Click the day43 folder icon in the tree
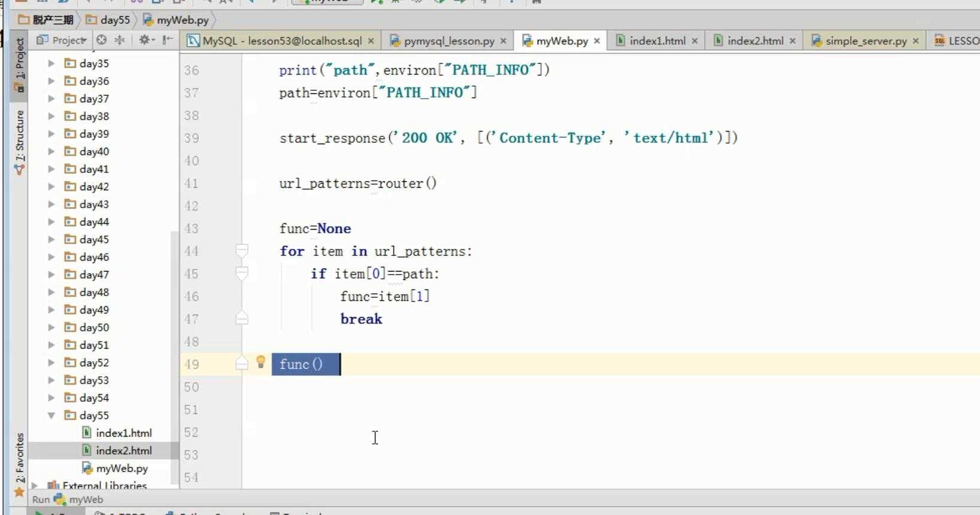The height and width of the screenshot is (515, 980). (70, 205)
